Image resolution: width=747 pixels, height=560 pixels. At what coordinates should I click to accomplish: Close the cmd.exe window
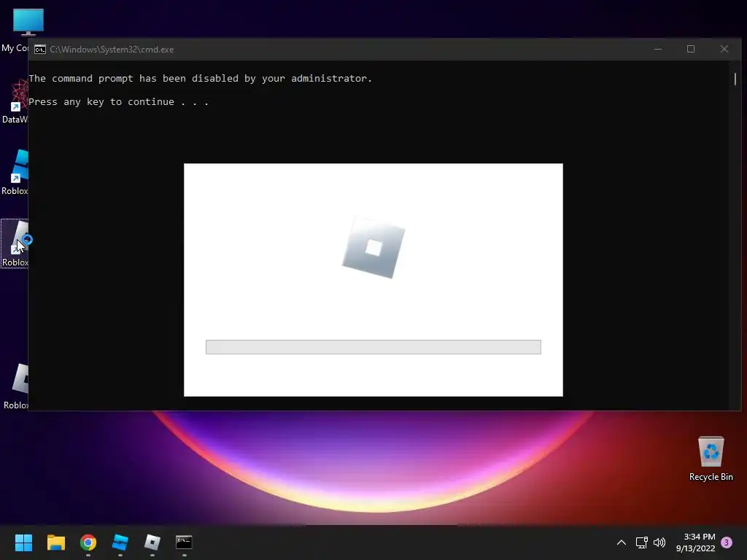(x=724, y=49)
